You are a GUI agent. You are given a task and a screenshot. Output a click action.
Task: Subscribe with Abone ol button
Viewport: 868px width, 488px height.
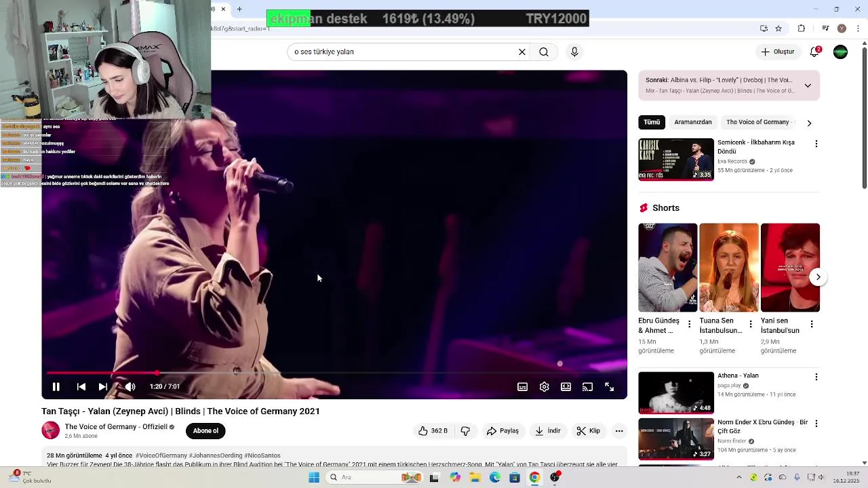click(x=205, y=430)
